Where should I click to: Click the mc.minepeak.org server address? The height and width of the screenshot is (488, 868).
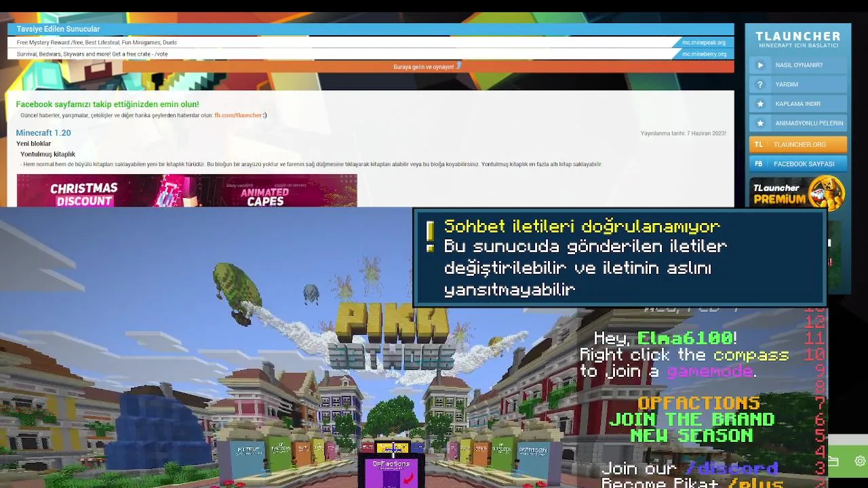point(703,42)
